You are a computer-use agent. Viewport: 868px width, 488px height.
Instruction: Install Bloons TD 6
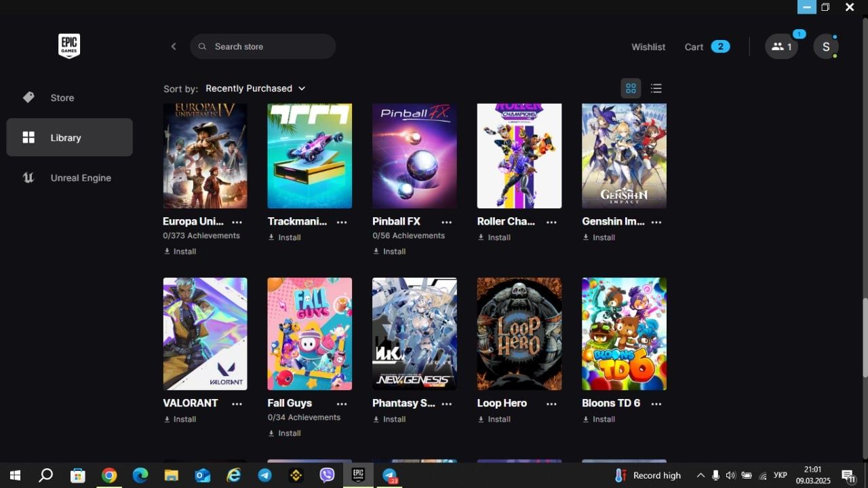point(599,419)
